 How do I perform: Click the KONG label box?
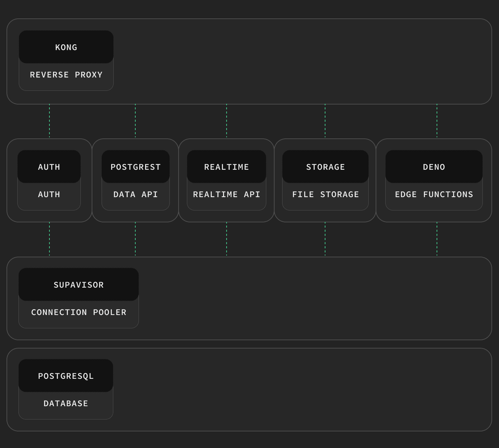[66, 47]
